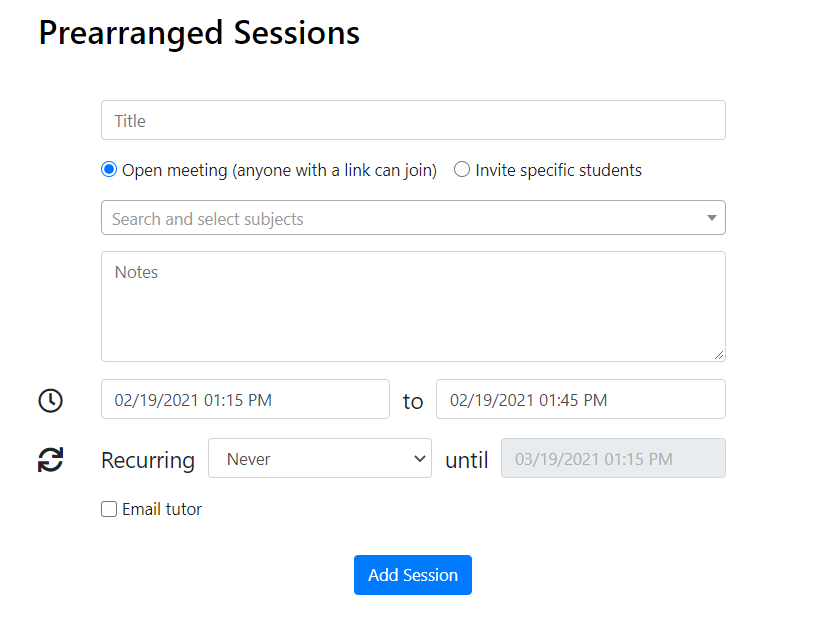Click the "to" label between the date fields

(x=413, y=402)
